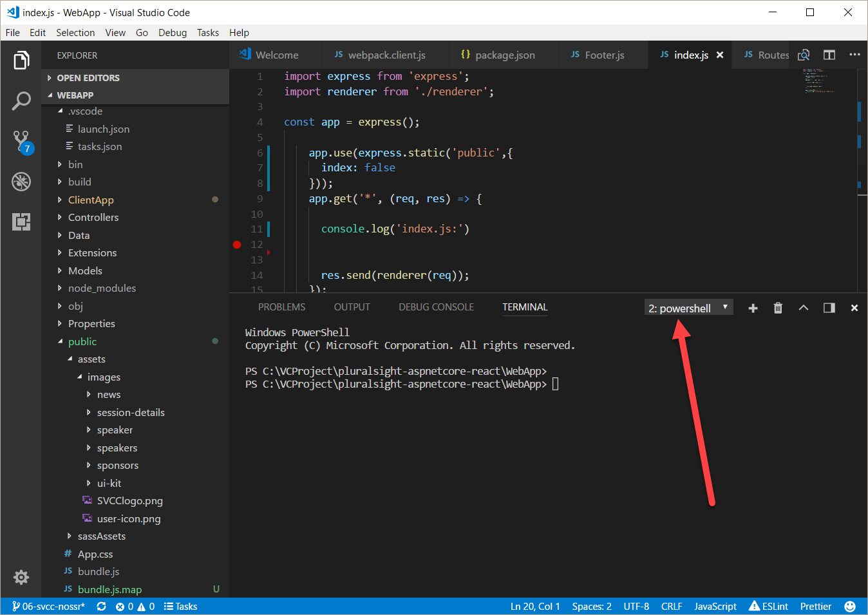Open the Debug menu
Viewport: 868px width, 615px height.
click(x=173, y=33)
